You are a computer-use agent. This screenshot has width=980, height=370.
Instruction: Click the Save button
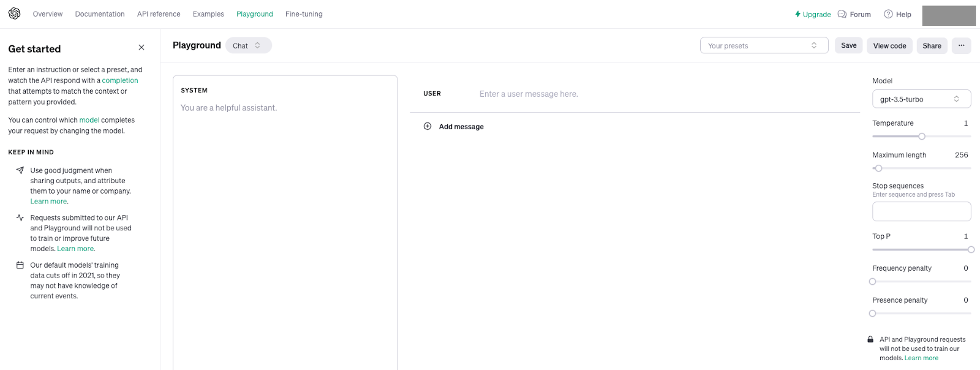(x=849, y=45)
